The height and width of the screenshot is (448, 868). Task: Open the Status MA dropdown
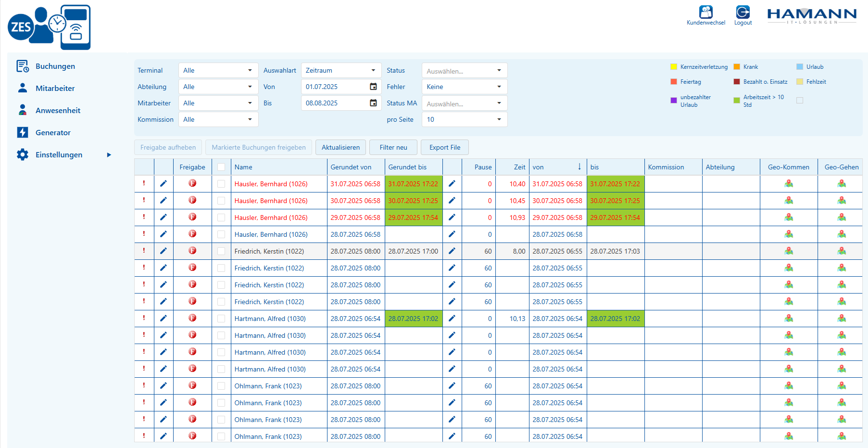coord(465,103)
